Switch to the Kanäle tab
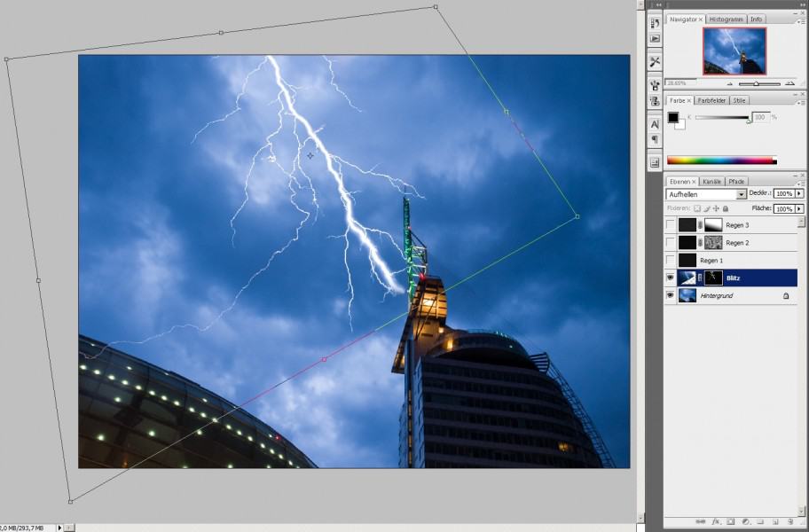This screenshot has height=532, width=809. 711,182
